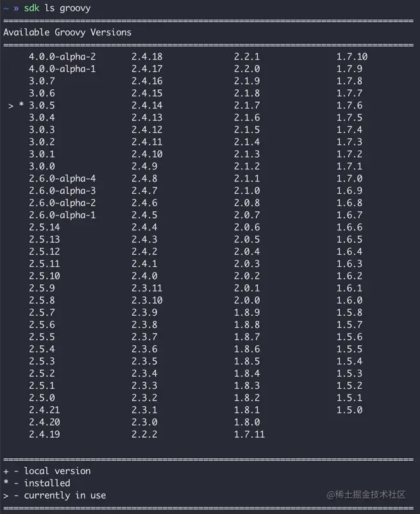Click the '* - installed' legend line
This screenshot has height=514, width=420.
(37, 483)
